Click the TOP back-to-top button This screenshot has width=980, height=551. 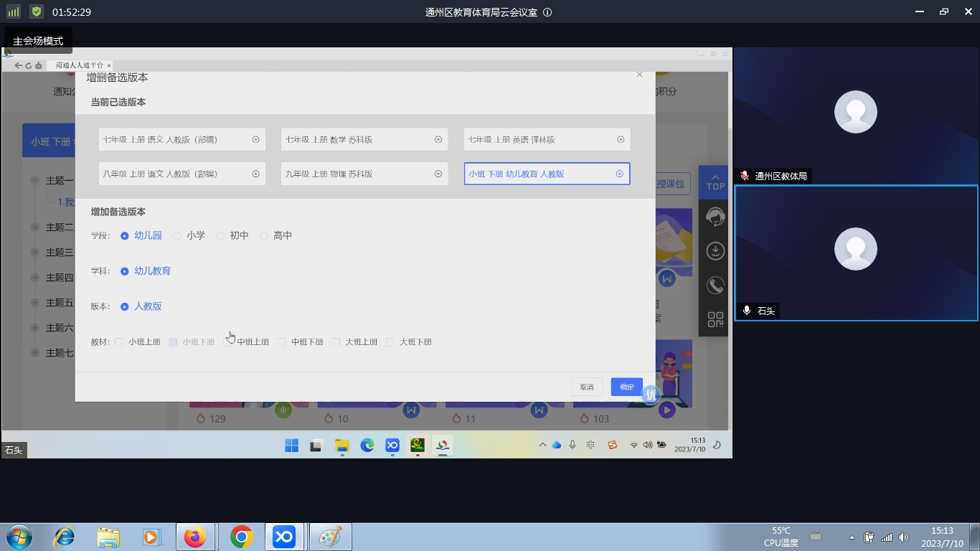pyautogui.click(x=715, y=182)
